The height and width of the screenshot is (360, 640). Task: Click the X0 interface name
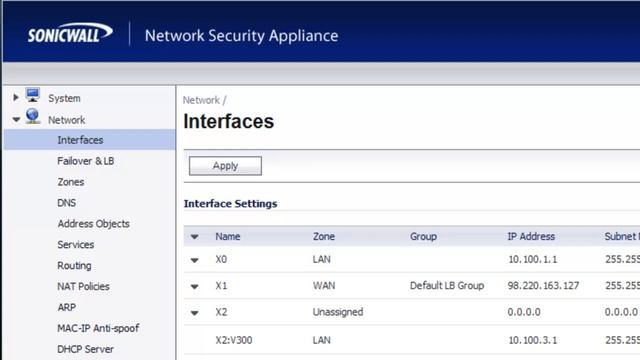tap(221, 260)
